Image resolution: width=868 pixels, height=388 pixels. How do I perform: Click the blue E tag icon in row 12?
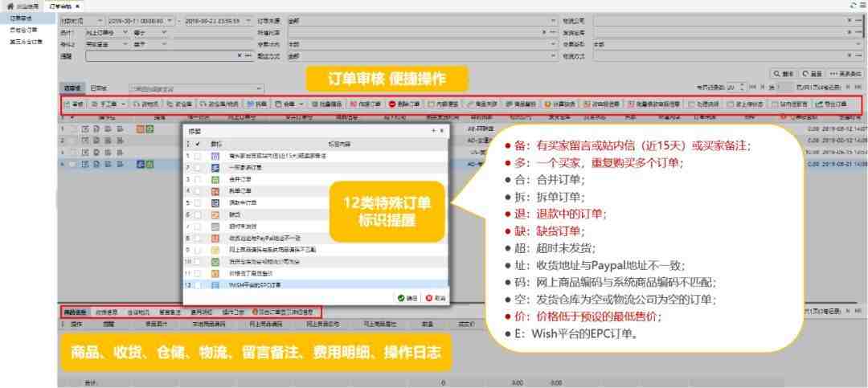tap(215, 285)
